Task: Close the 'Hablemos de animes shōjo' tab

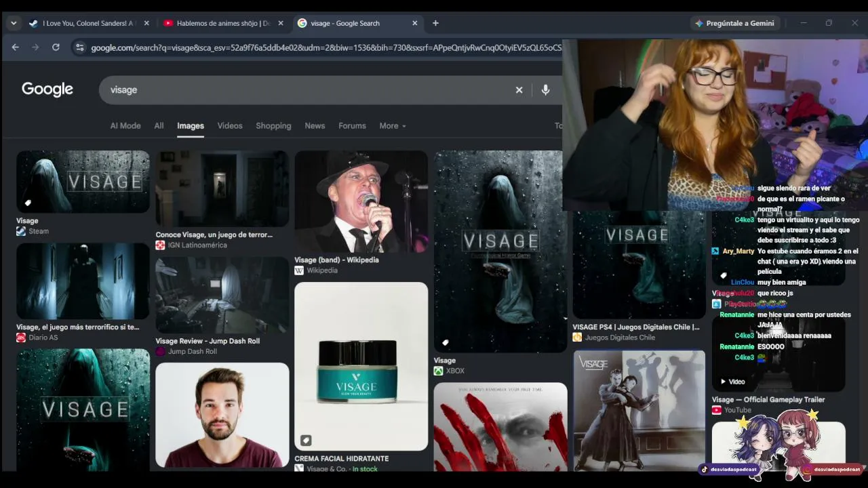Action: [281, 23]
